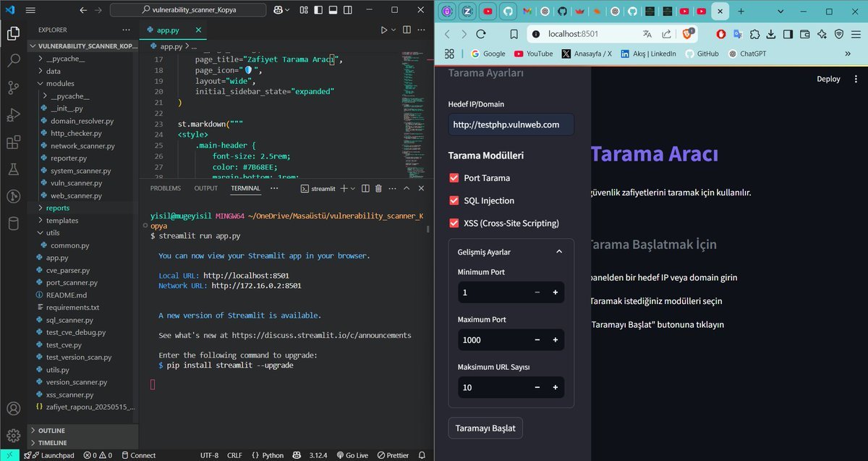Expand the reports folder in Explorer
868x461 pixels.
pos(57,208)
